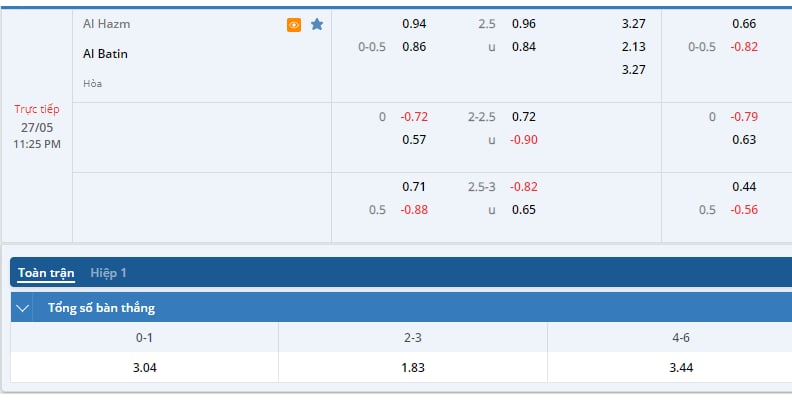
Task: Open the Al Hazm team link
Action: (107, 24)
